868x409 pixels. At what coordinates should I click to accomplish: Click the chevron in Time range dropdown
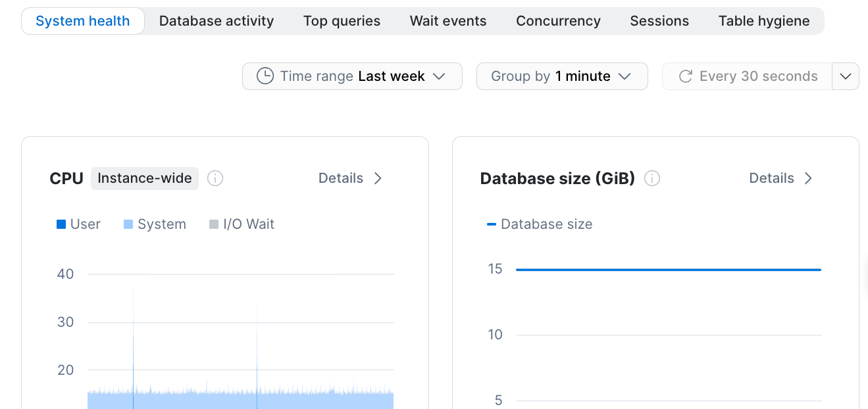coord(439,76)
